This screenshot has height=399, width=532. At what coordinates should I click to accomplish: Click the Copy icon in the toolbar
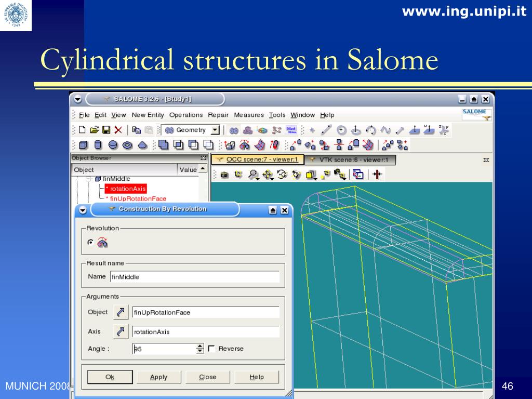pyautogui.click(x=137, y=130)
